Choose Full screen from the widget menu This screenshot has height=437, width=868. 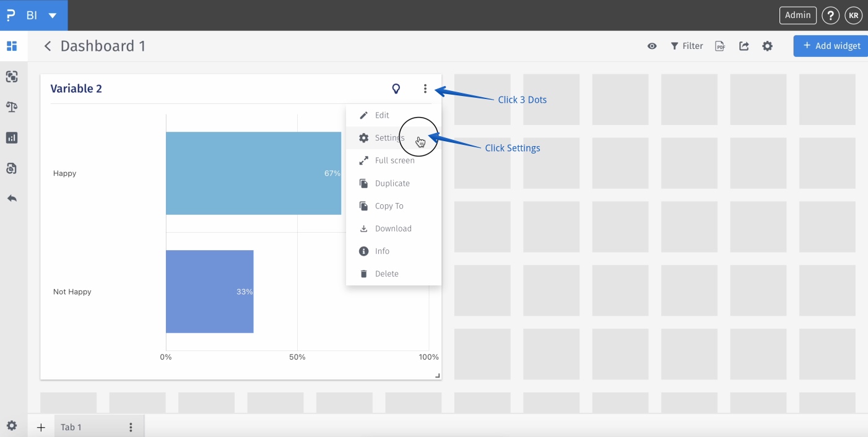click(394, 160)
